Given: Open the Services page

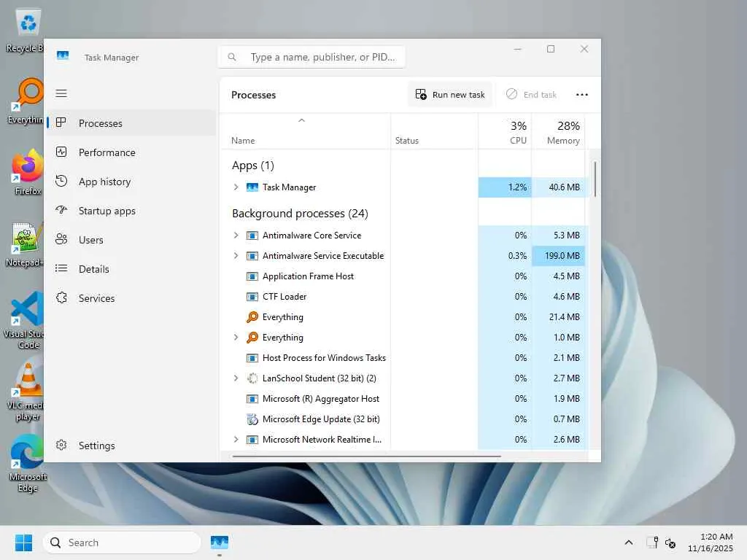Looking at the screenshot, I should 131,297.
